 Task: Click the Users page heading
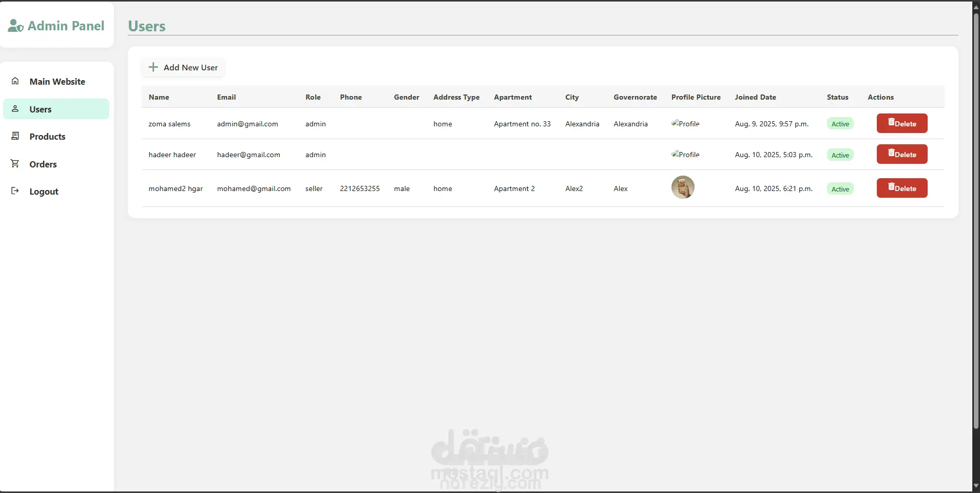pos(147,26)
